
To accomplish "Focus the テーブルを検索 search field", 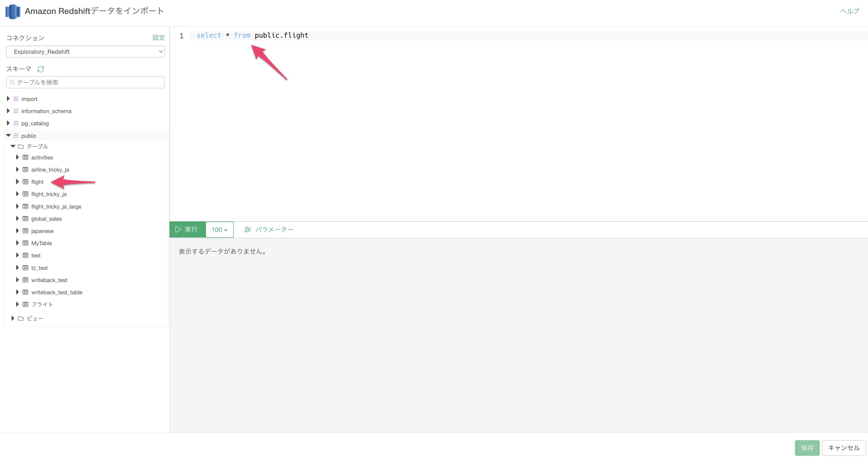I will [x=85, y=82].
